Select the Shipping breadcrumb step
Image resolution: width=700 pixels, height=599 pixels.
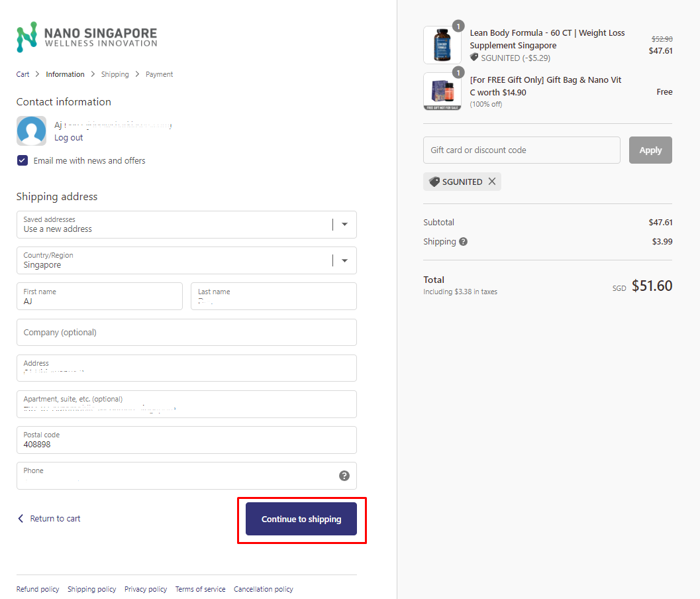pyautogui.click(x=115, y=74)
